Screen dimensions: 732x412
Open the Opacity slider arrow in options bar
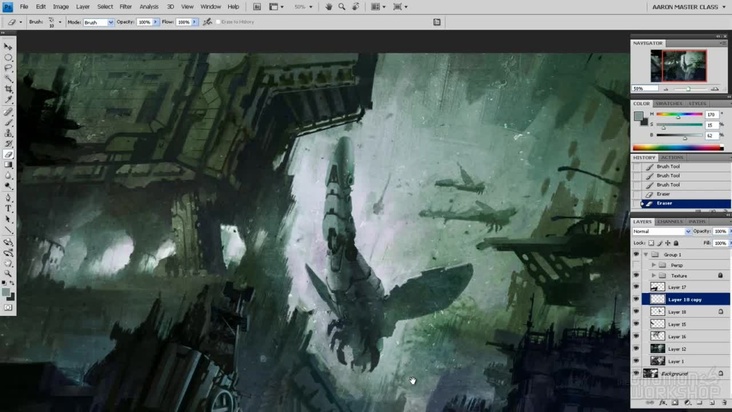(155, 22)
